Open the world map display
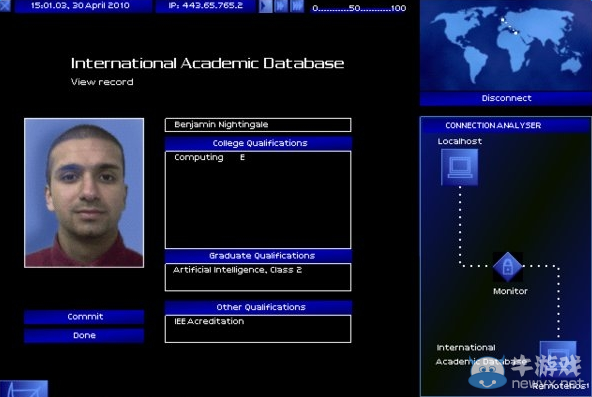 pos(506,45)
